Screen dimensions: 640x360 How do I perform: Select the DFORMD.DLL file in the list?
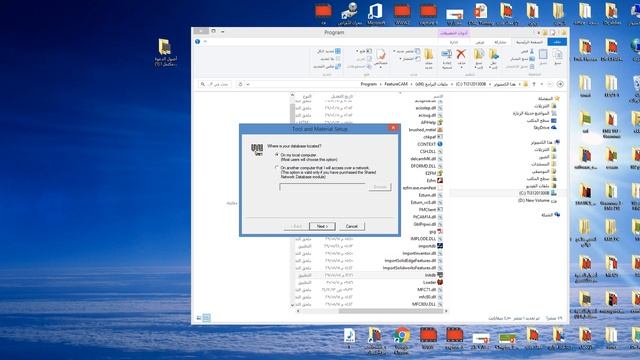point(427,166)
